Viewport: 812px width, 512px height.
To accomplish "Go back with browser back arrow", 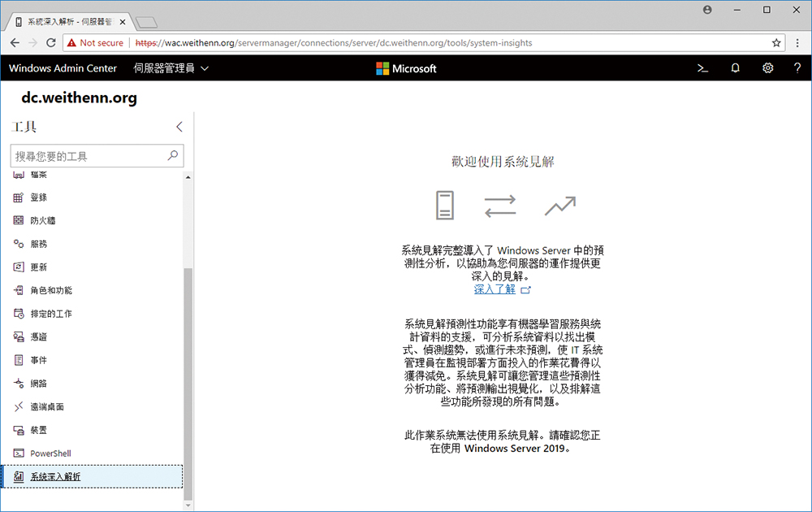I will tap(15, 43).
